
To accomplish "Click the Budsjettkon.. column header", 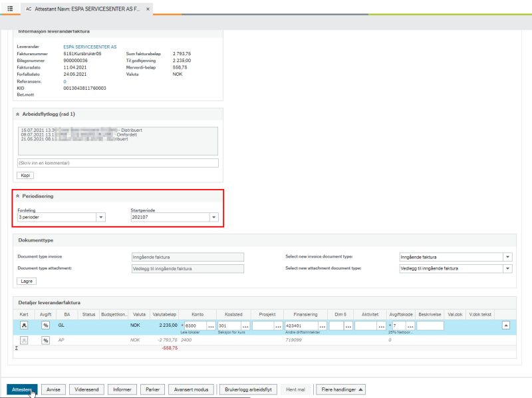I will pyautogui.click(x=114, y=314).
